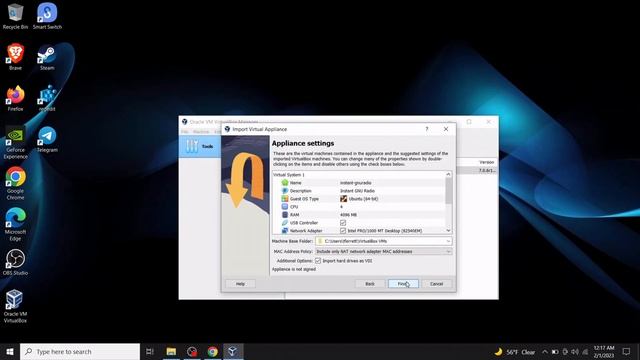Open the Brave desktop icon
Screen dimensions: 640x360
[15, 57]
